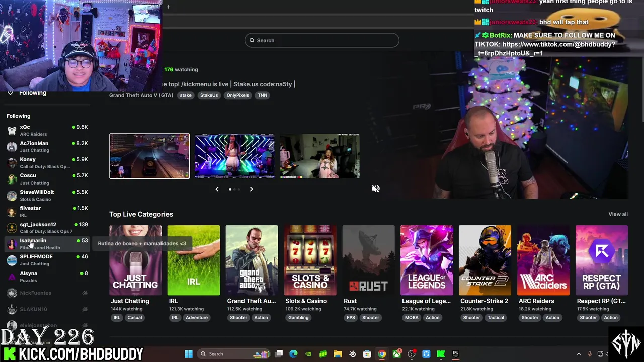Click the Following heart icon

coord(10,93)
